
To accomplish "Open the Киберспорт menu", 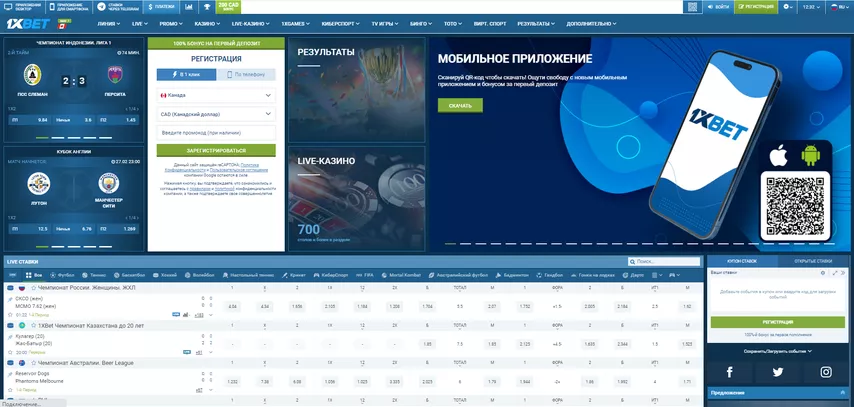I will [341, 24].
